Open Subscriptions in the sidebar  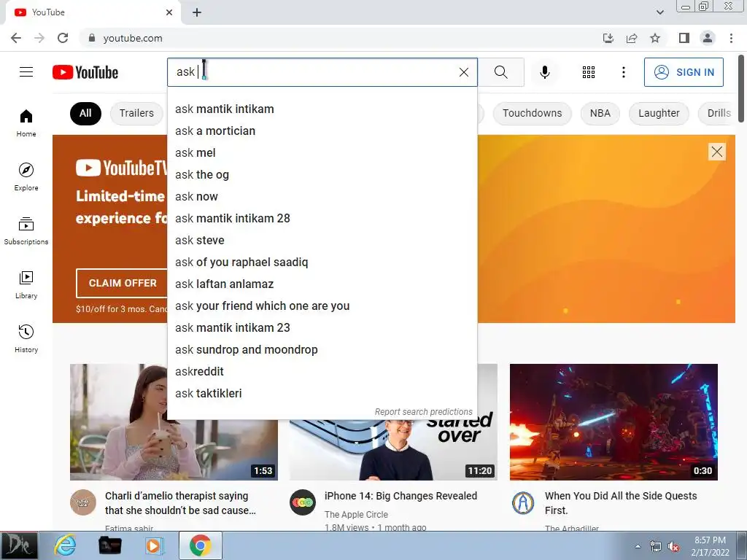click(26, 230)
